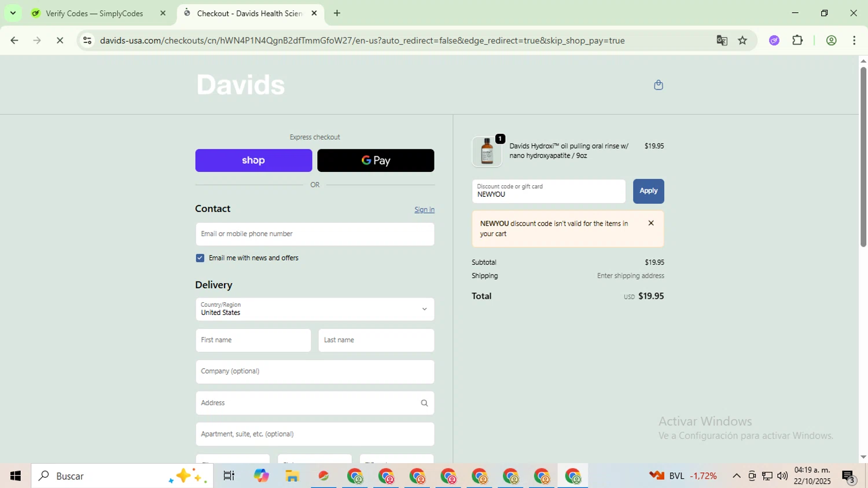The image size is (868, 488).
Task: Open a new browser tab
Action: click(x=337, y=13)
